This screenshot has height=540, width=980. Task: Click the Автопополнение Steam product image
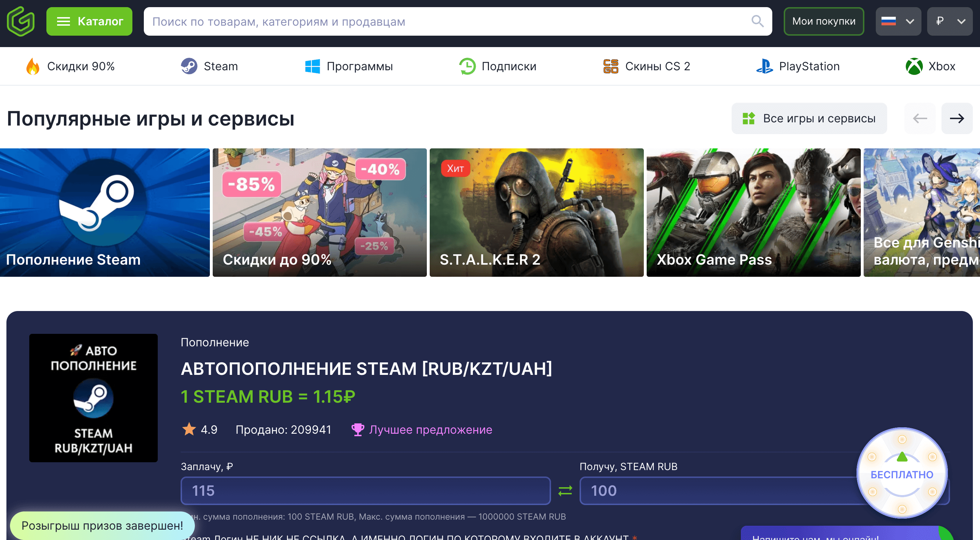coord(94,398)
